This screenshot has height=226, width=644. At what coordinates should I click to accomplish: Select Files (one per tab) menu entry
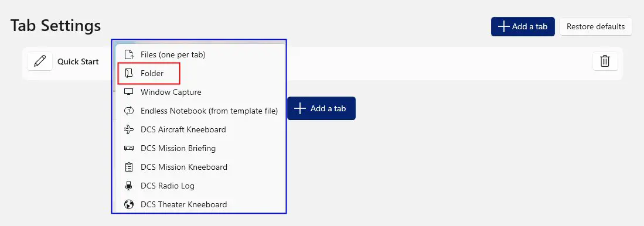(x=200, y=54)
